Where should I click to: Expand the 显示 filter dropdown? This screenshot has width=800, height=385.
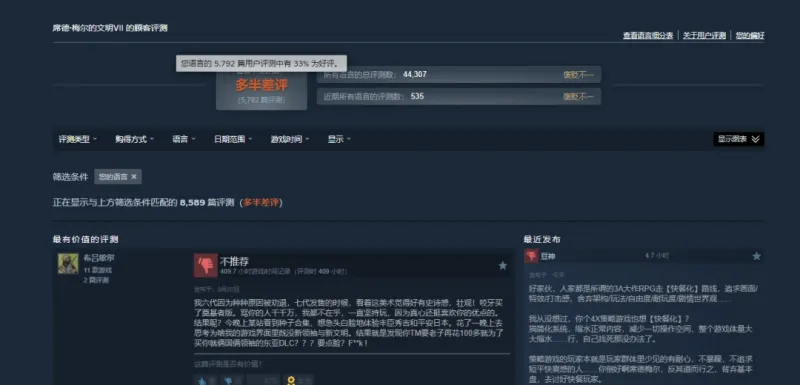point(339,139)
